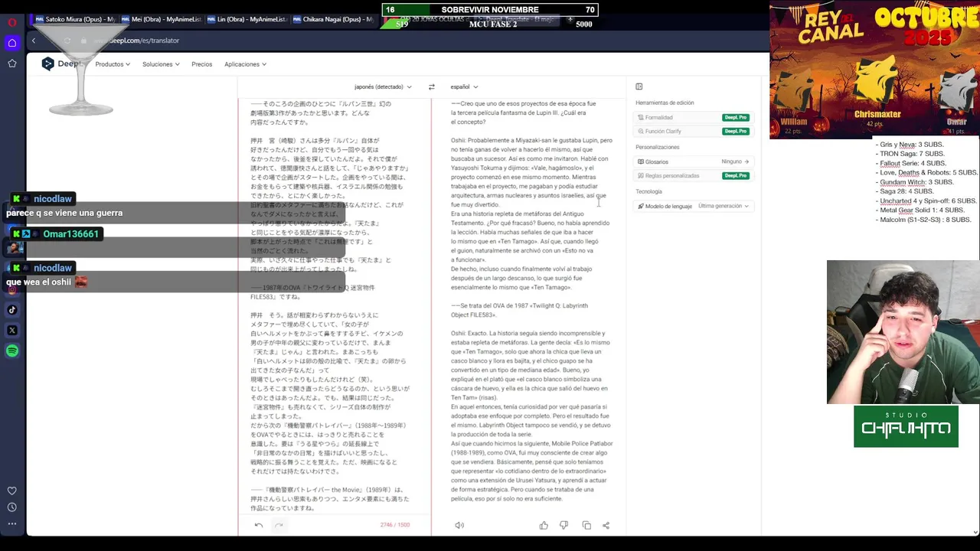Open the Precios page link

point(202,64)
